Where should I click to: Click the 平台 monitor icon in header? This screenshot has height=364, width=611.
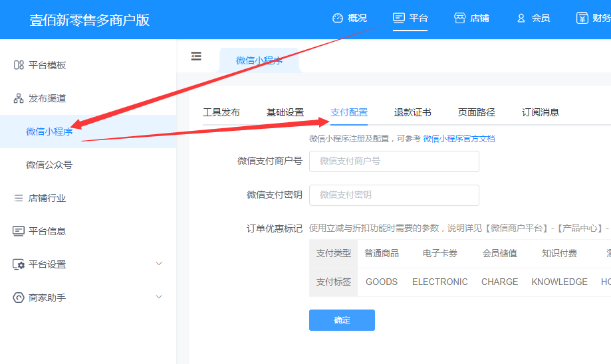[x=399, y=18]
